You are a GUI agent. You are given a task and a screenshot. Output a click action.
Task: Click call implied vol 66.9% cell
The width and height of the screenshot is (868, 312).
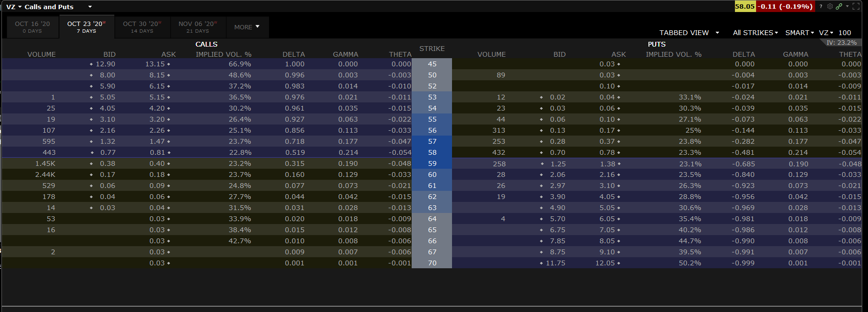coord(240,64)
